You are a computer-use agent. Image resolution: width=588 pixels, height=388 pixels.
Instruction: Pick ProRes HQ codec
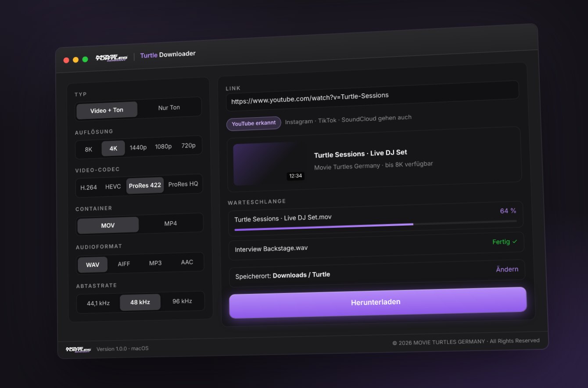point(183,184)
